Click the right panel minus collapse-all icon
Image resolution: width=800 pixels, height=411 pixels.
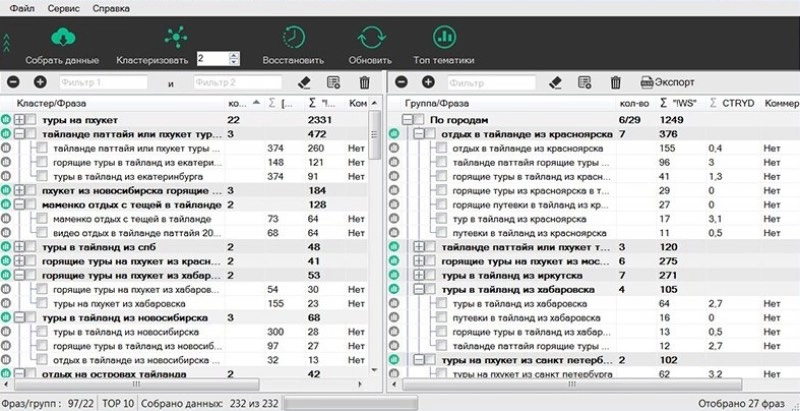coord(402,82)
